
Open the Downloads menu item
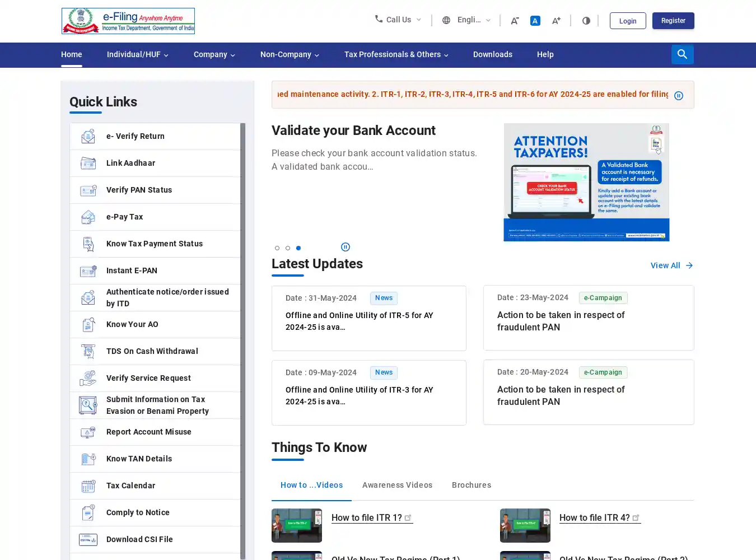pos(493,54)
